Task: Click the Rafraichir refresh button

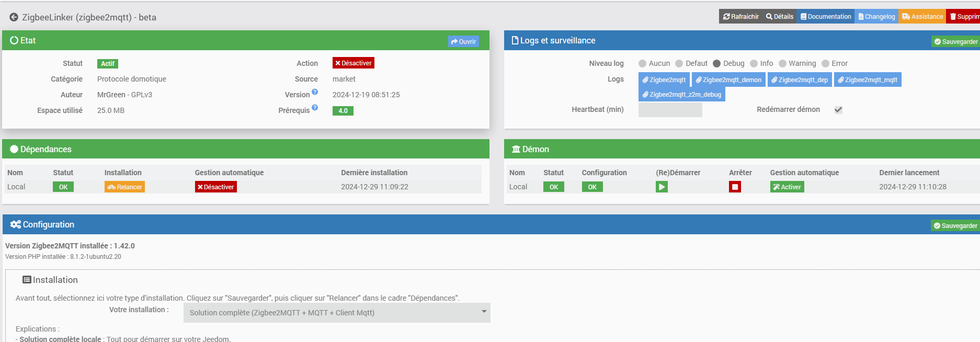Action: point(740,16)
